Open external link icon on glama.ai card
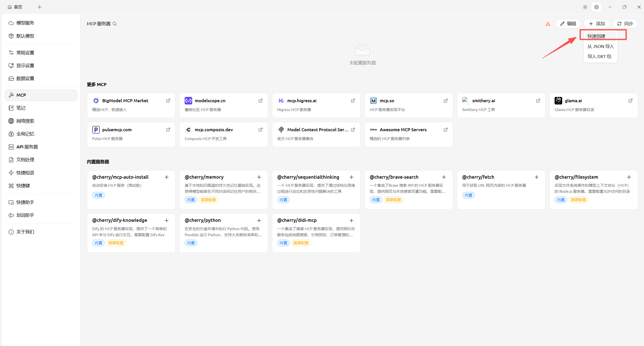The image size is (644, 346). [x=630, y=101]
